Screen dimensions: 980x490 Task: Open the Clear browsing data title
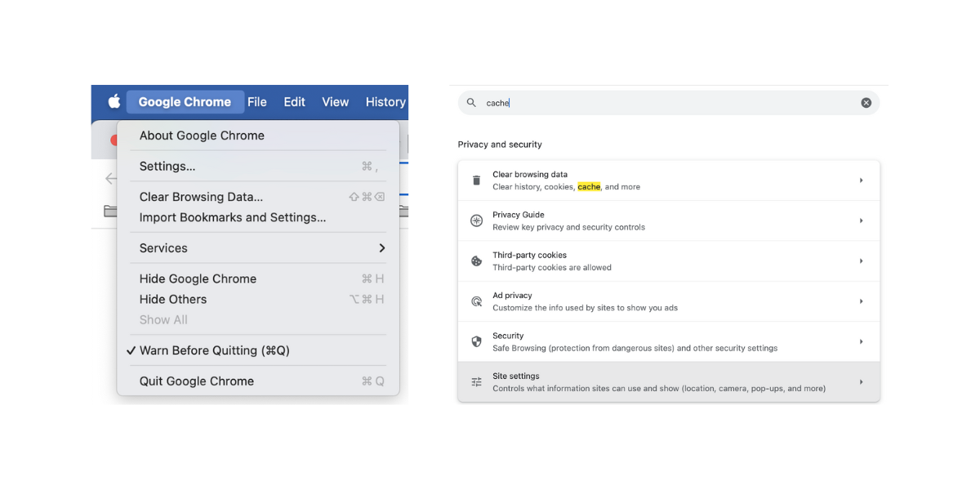(530, 174)
